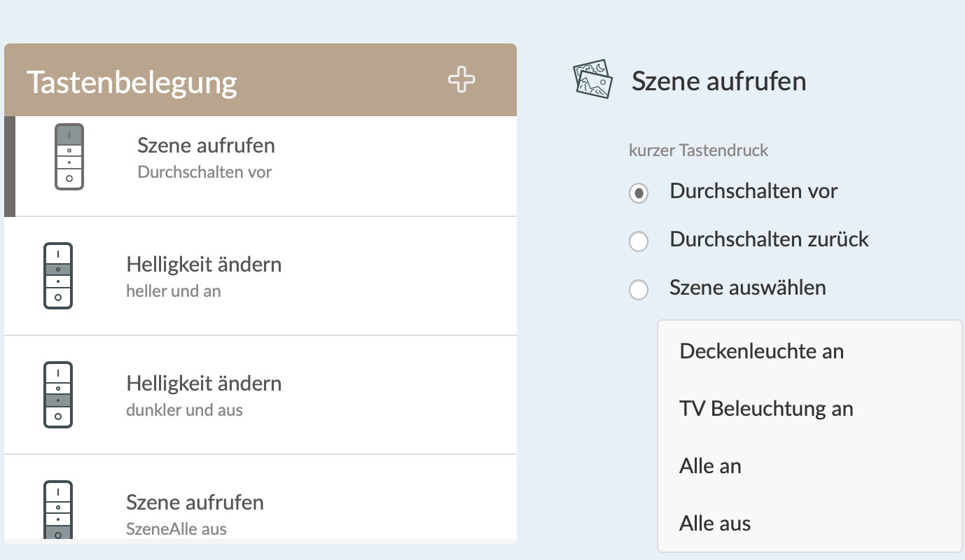
Task: Click remote icon beside 'heller und an'
Action: click(x=58, y=276)
